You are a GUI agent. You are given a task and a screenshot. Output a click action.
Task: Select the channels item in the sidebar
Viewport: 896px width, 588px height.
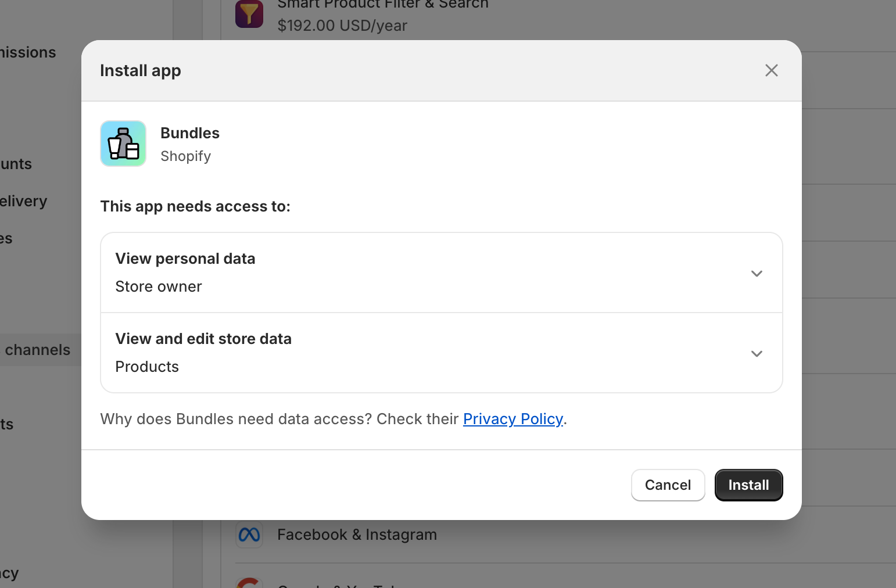coord(37,349)
